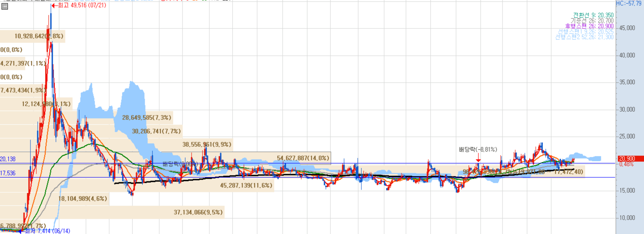
Task: Select the 후행스팬 26: 20,900 legend entry
Action: point(589,26)
